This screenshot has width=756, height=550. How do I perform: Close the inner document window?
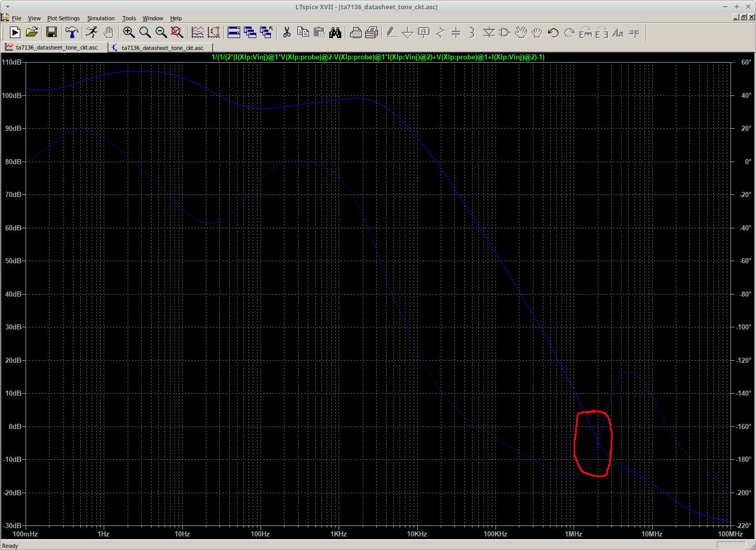751,17
